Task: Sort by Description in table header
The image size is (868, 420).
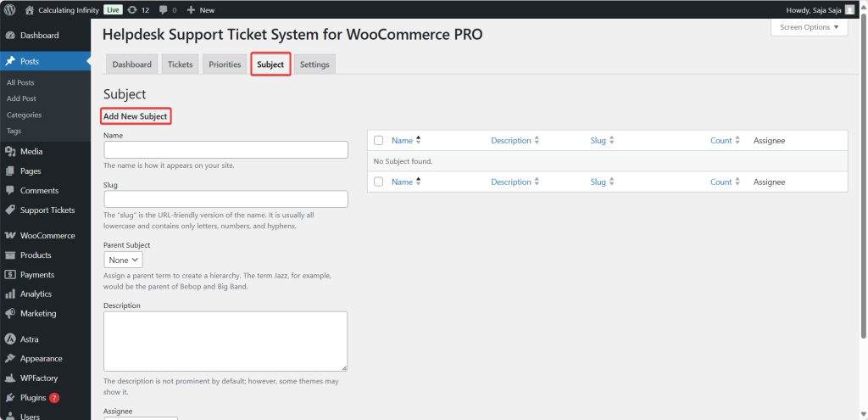Action: (x=515, y=141)
